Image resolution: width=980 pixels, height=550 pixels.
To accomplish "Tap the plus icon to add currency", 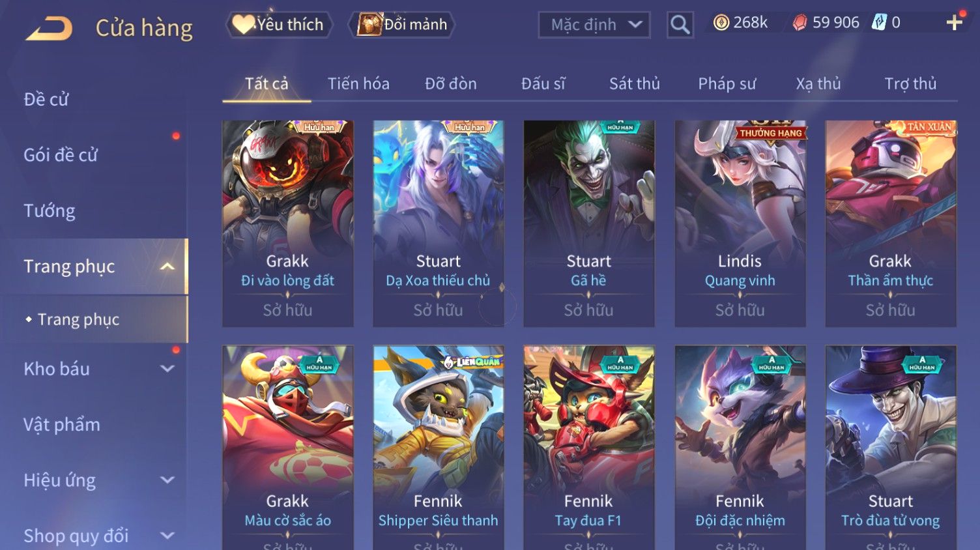I will pos(954,23).
